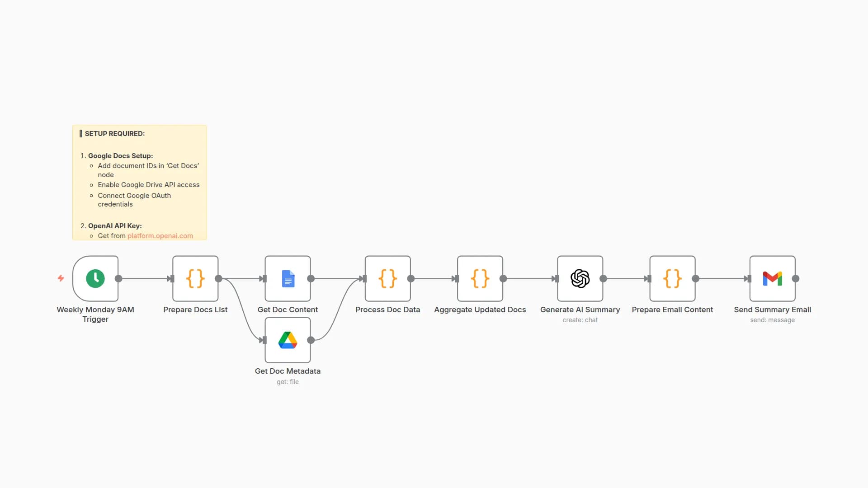Click output connector of Weekly Monday Trigger
The width and height of the screenshot is (868, 488).
coord(118,279)
